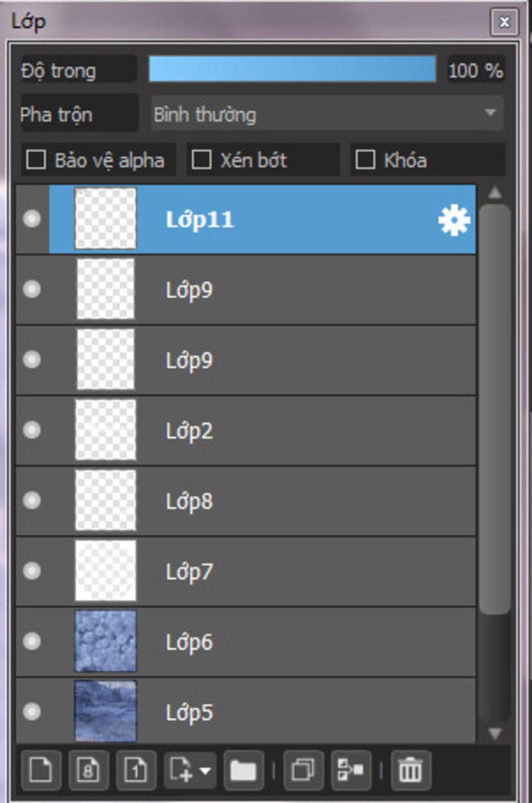This screenshot has width=532, height=803.
Task: Enable the Bảo vệ alpha checkbox
Action: [36, 159]
